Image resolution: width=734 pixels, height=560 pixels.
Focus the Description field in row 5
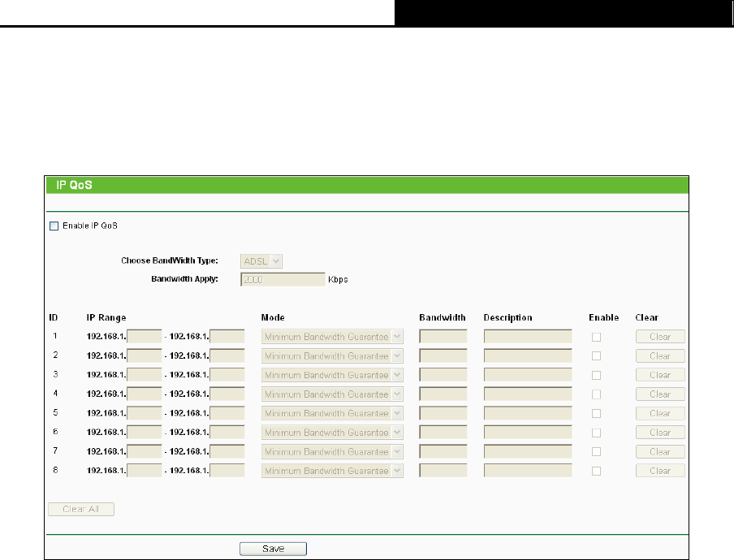(528, 413)
